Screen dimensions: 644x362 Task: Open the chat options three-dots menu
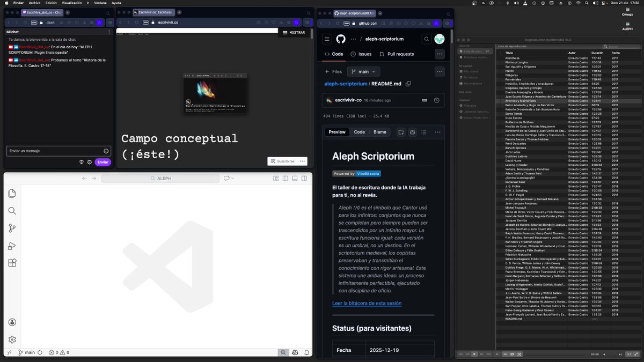pyautogui.click(x=109, y=32)
